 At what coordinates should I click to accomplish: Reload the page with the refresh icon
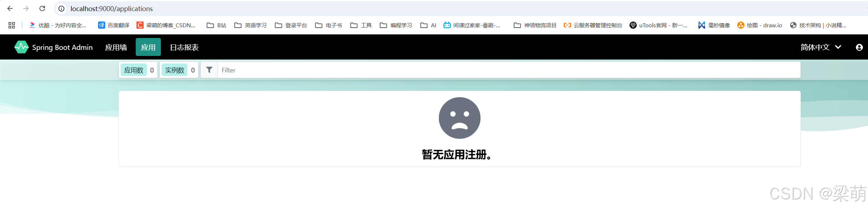pos(42,8)
